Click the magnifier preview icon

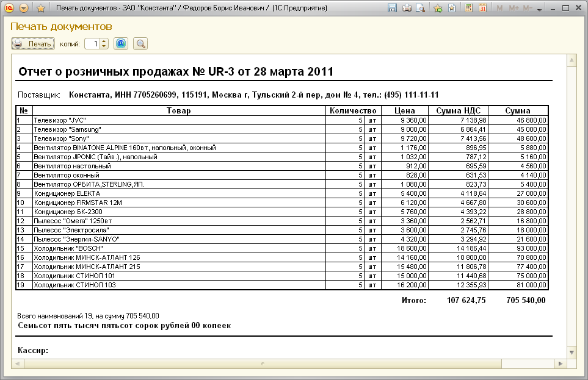(140, 44)
